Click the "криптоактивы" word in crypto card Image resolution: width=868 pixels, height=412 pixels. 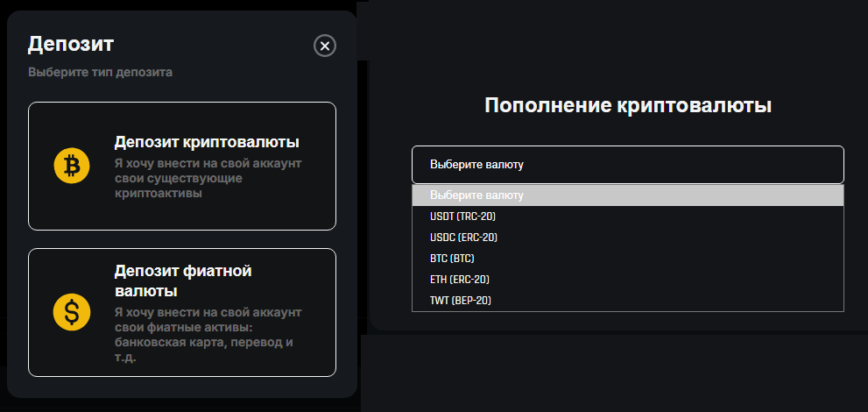pyautogui.click(x=159, y=193)
